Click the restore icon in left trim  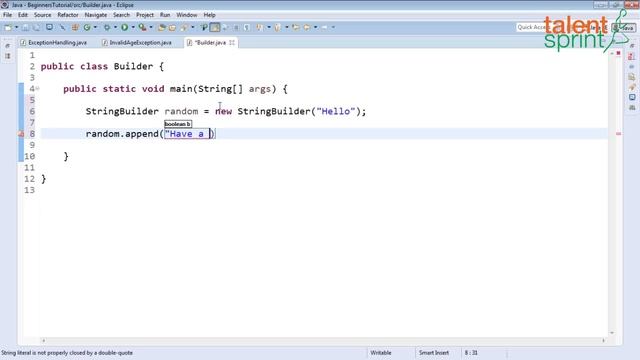pos(7,46)
